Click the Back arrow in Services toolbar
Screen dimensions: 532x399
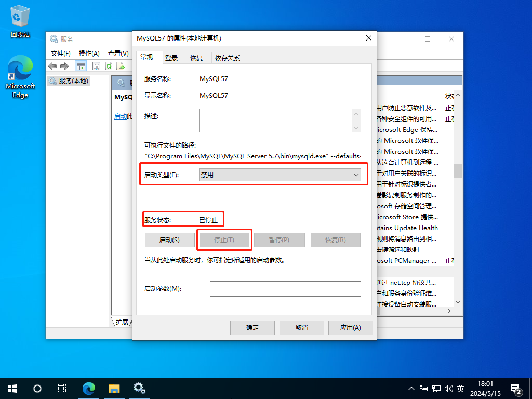click(x=52, y=66)
